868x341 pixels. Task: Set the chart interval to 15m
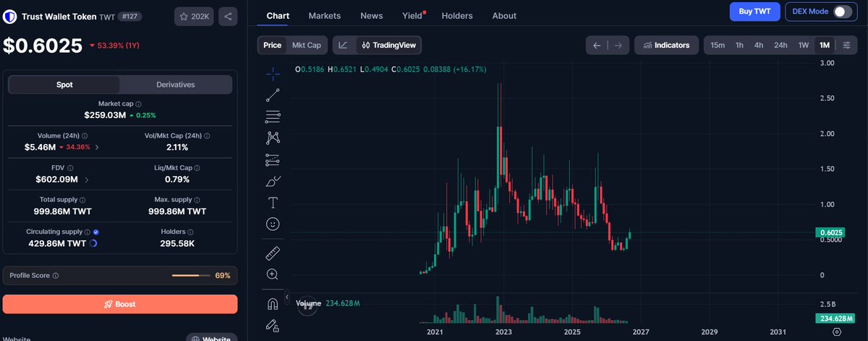[x=718, y=45]
